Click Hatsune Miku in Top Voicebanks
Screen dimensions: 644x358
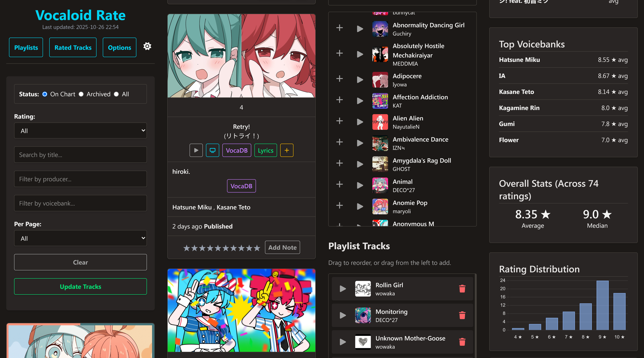pyautogui.click(x=519, y=59)
